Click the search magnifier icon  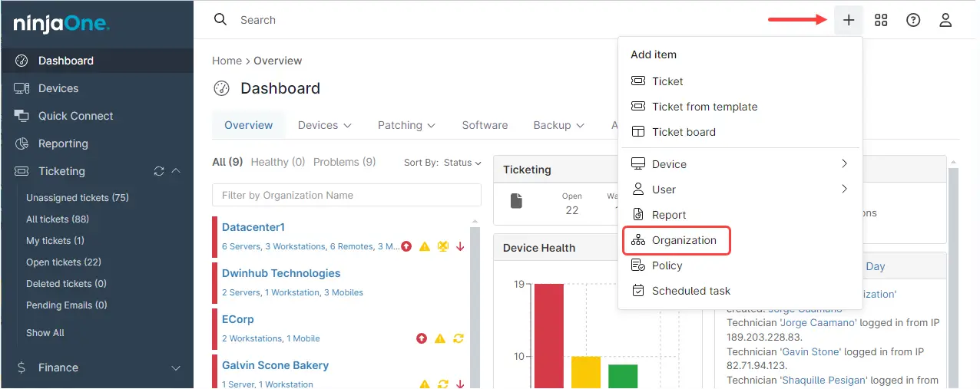220,19
